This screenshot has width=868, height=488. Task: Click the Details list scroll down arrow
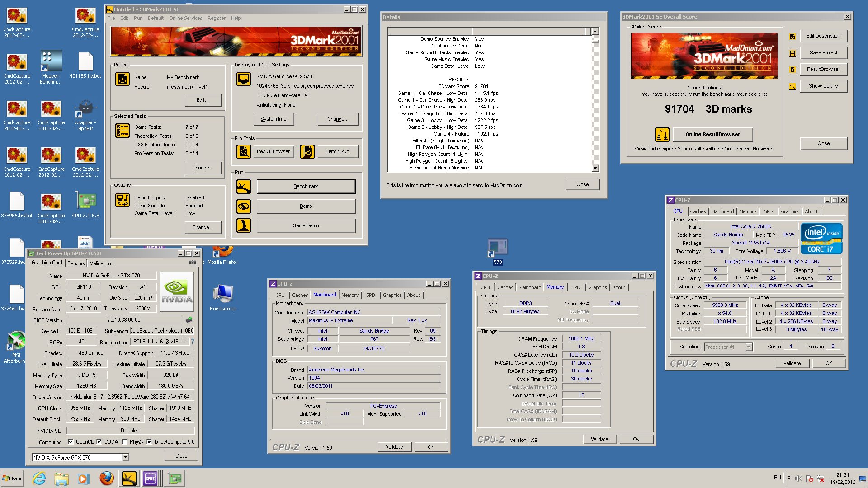click(x=595, y=168)
